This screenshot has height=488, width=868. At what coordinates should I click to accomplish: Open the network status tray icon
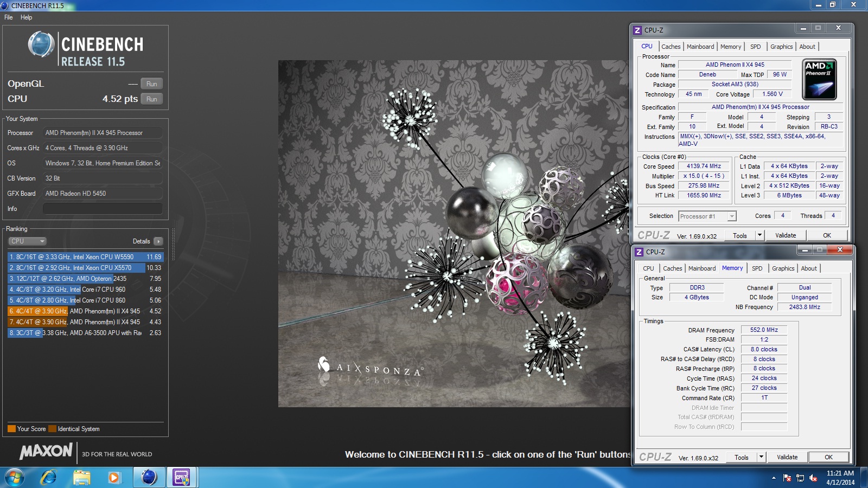tap(800, 478)
